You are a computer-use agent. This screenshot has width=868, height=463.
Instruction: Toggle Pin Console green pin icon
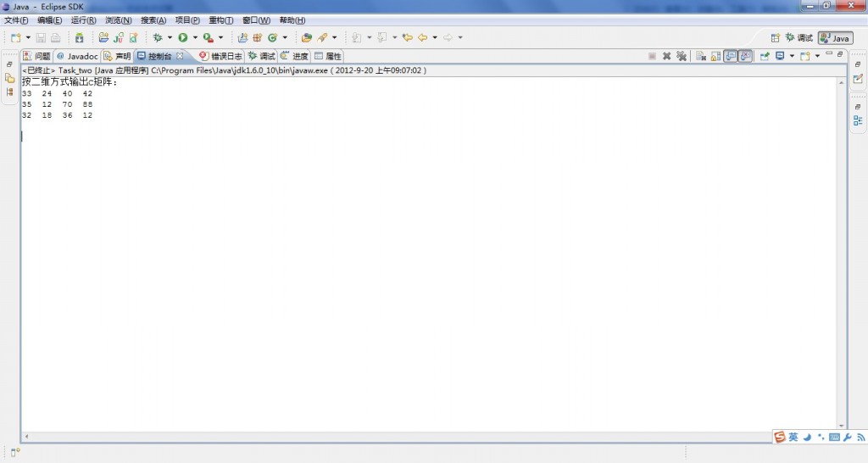click(765, 56)
